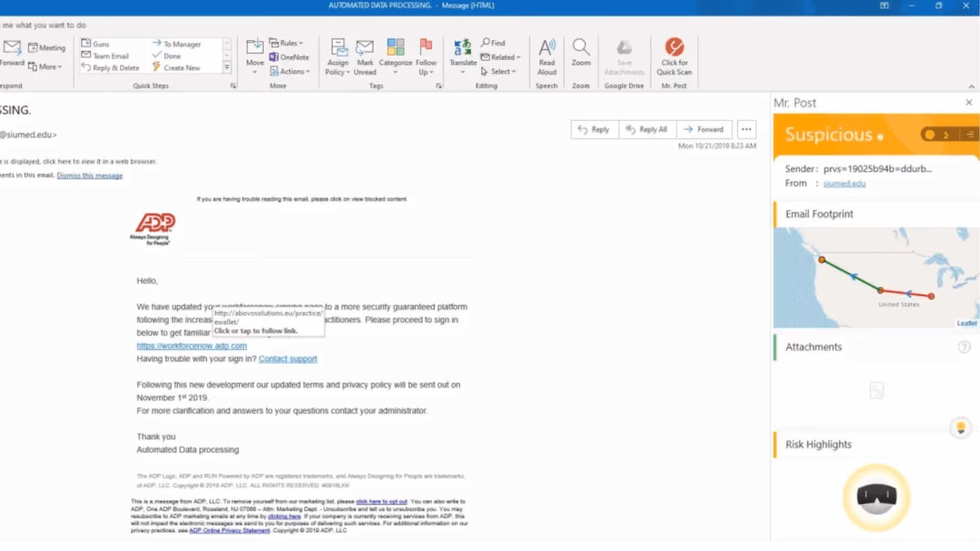Click the menu icon in Suspicious banner
Viewport: 980px width, 551px height.
pos(970,135)
